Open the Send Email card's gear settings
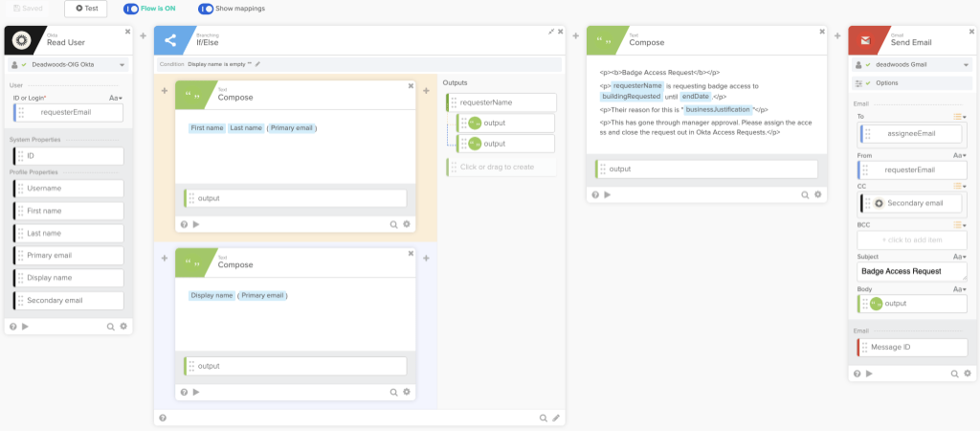Screen dimensions: 980x431 point(965,375)
